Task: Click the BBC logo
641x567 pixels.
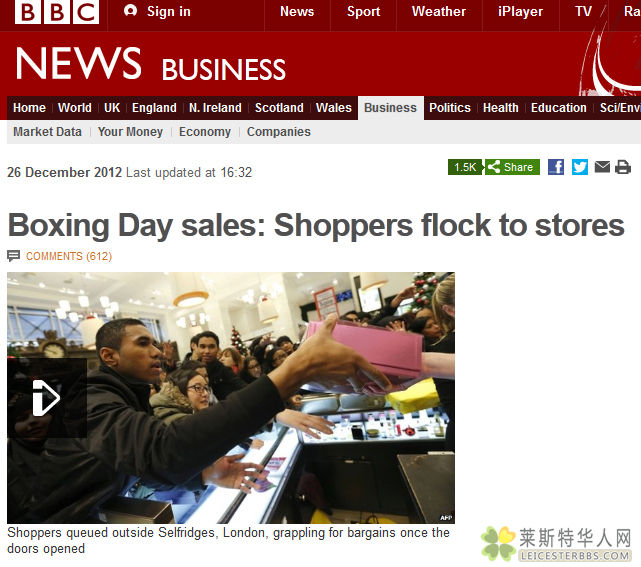Action: [57, 12]
